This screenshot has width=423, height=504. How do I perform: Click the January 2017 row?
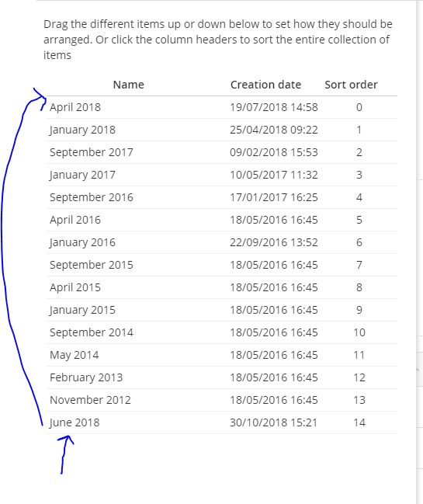[x=222, y=175]
